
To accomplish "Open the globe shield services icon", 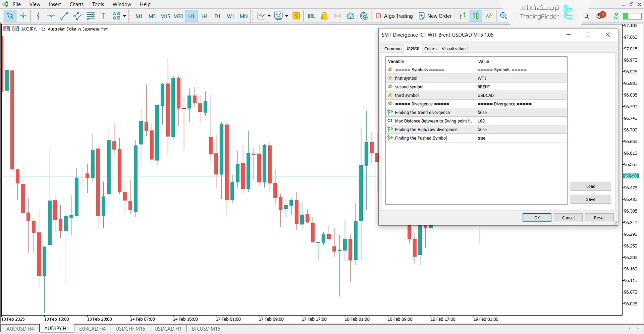I will tap(364, 16).
